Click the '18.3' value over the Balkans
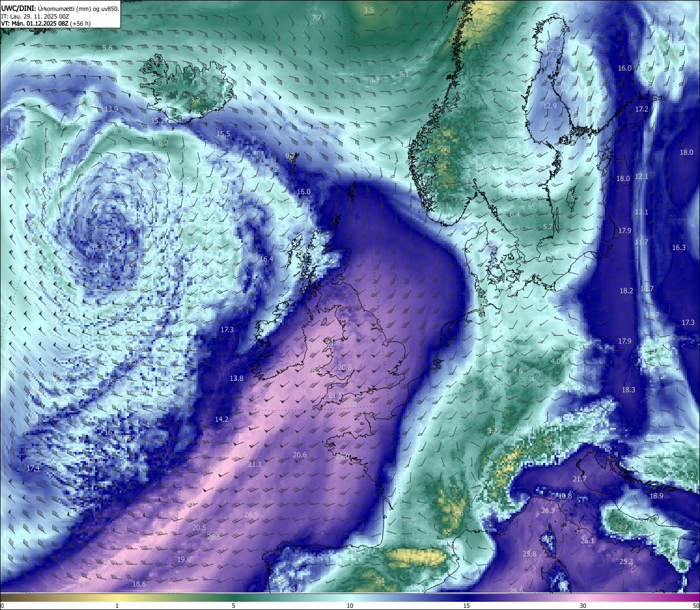700x610 pixels. pos(628,390)
